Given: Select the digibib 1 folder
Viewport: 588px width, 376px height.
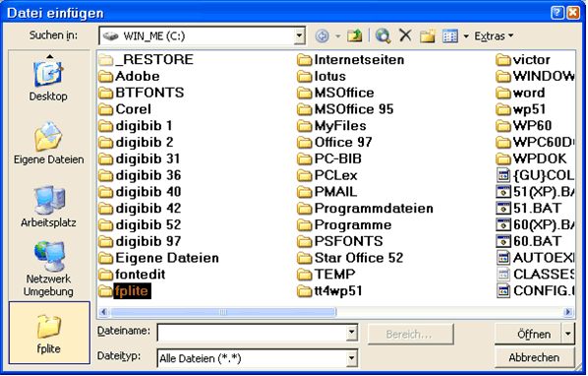Looking at the screenshot, I should point(136,125).
